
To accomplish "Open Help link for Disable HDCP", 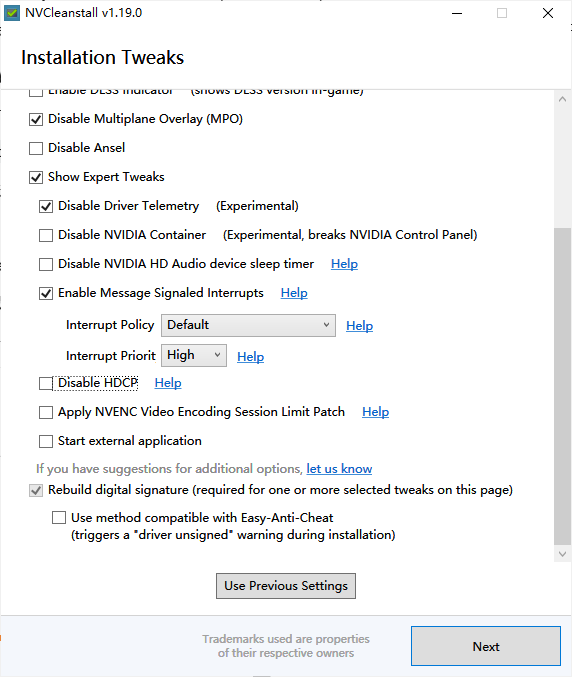I will point(168,383).
